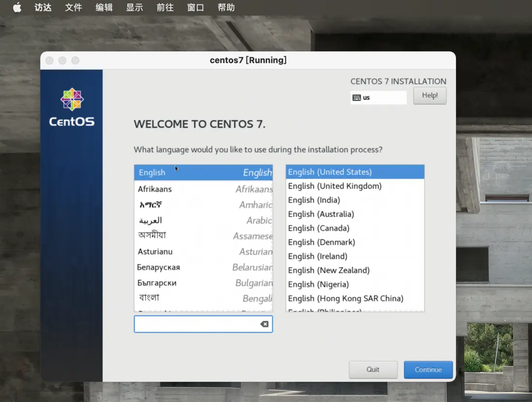
Task: Select the Arabic language row
Action: (x=203, y=220)
